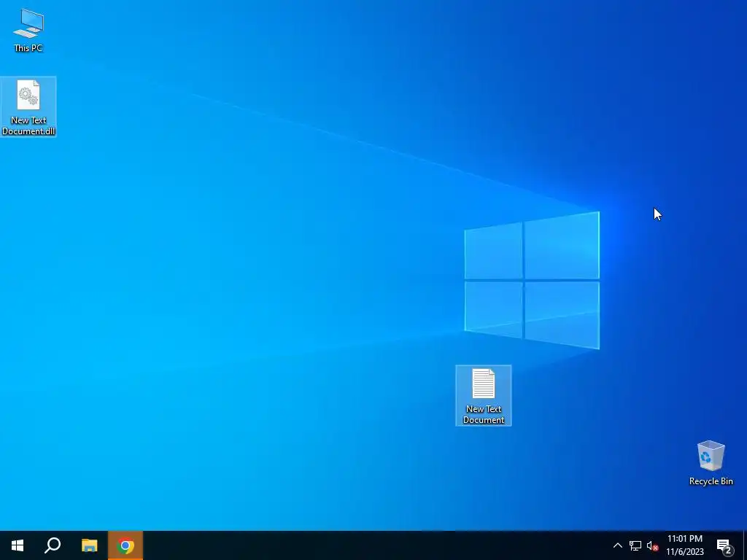Click the Show desktop strip at taskbar end
Image resolution: width=747 pixels, height=560 pixels.
(x=745, y=545)
